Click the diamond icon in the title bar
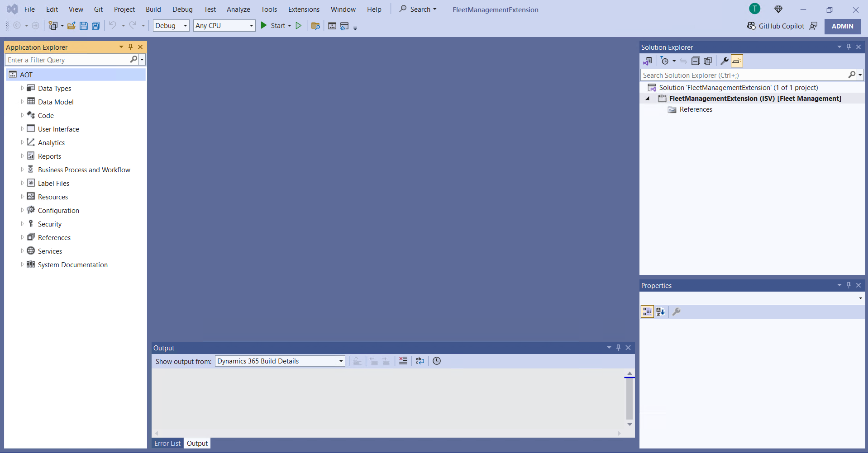This screenshot has width=868, height=453. pyautogui.click(x=778, y=9)
